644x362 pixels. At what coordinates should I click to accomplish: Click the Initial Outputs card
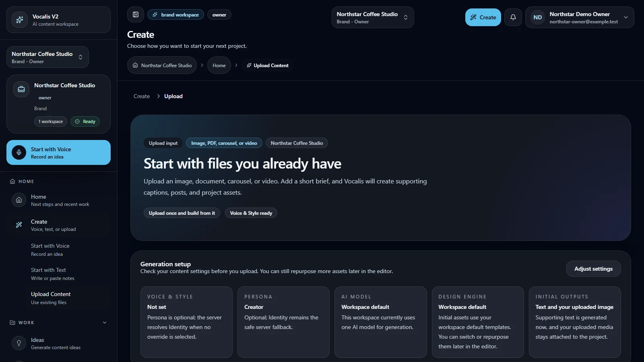(x=575, y=322)
